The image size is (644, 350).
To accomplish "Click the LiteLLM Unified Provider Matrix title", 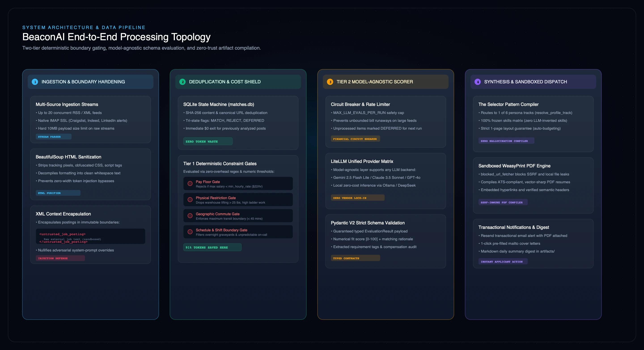I will (362, 161).
